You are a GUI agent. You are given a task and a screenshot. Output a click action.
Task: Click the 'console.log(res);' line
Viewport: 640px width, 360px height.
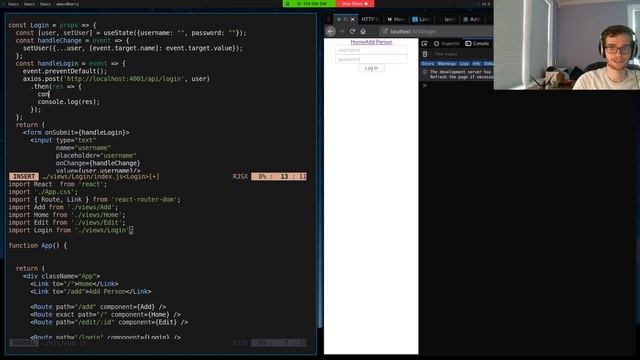69,102
